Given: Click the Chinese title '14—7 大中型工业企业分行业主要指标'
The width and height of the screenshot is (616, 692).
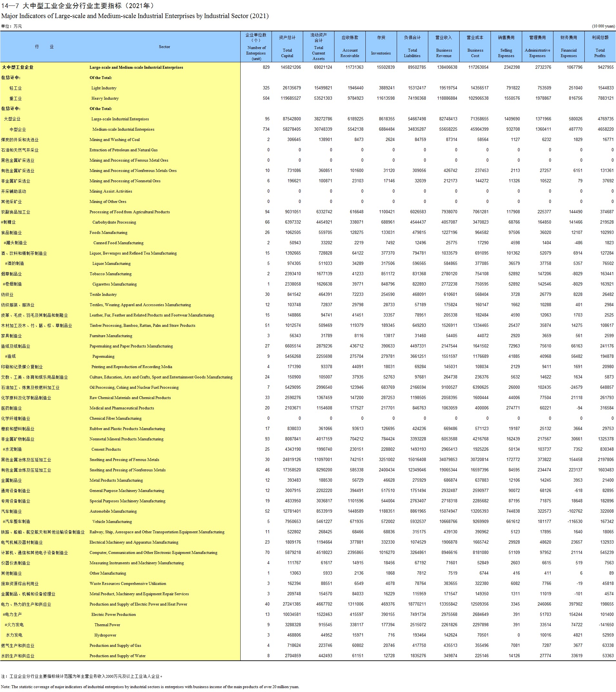Looking at the screenshot, I should pos(78,6).
